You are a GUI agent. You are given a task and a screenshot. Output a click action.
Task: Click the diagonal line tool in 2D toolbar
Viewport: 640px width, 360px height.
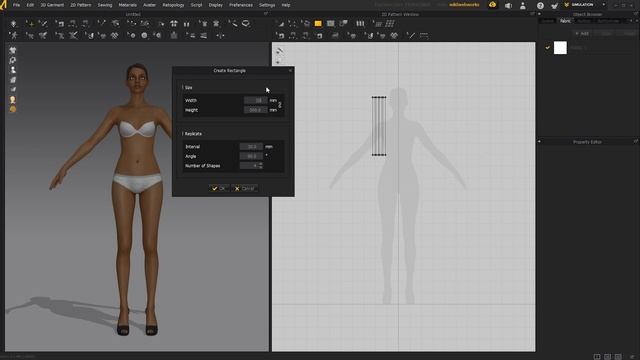pos(411,36)
